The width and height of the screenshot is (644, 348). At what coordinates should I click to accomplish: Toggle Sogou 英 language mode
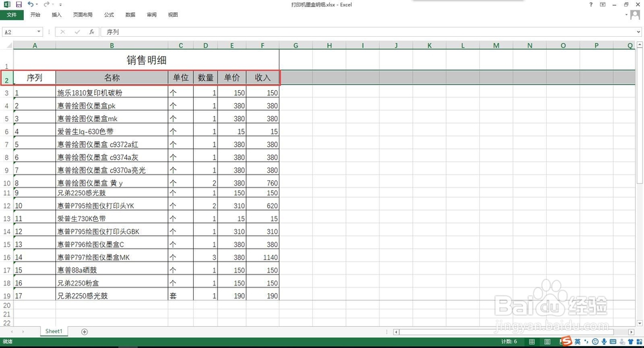click(578, 342)
